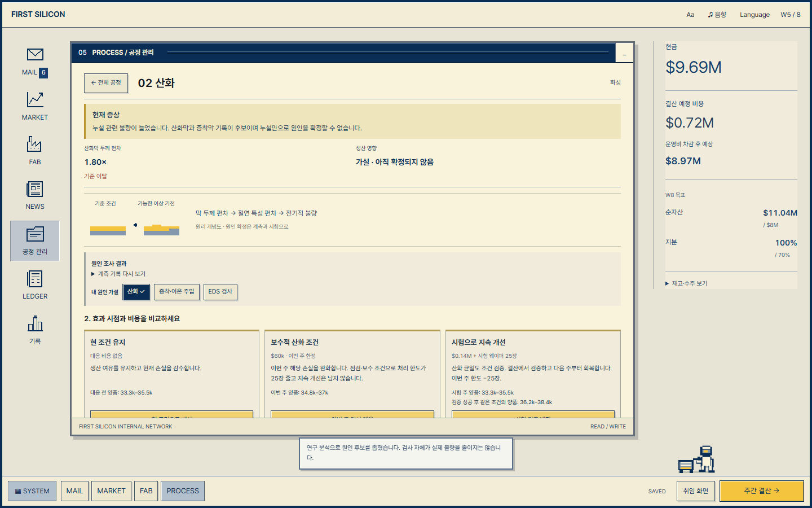Click the research analysis message popup
Viewport: 812px width, 508px height.
point(406,453)
